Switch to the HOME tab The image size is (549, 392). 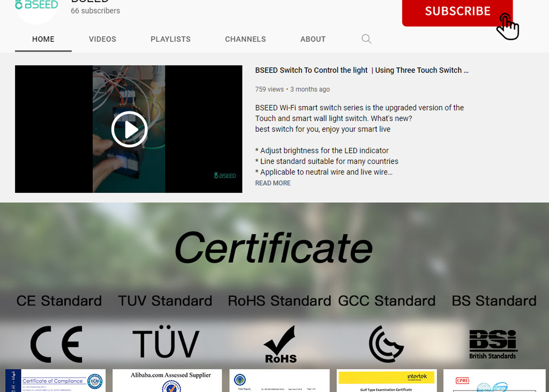click(x=43, y=39)
